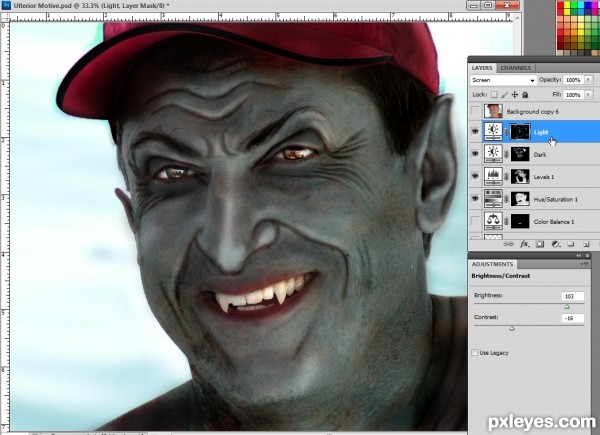Toggle lock position move icon

pyautogui.click(x=515, y=94)
